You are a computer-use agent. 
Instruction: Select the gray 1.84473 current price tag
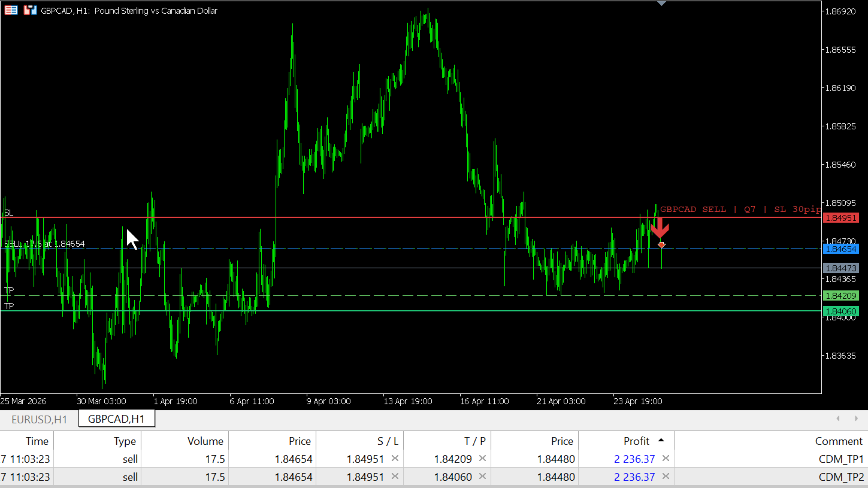(841, 268)
